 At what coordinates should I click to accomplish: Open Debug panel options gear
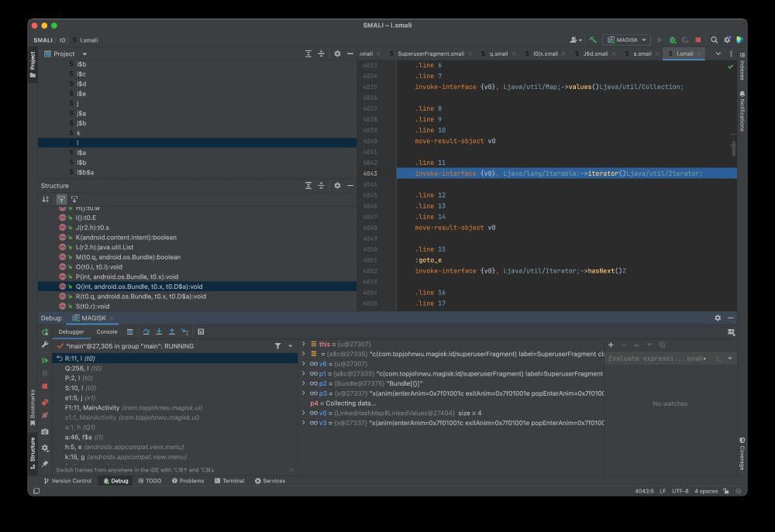(x=718, y=318)
